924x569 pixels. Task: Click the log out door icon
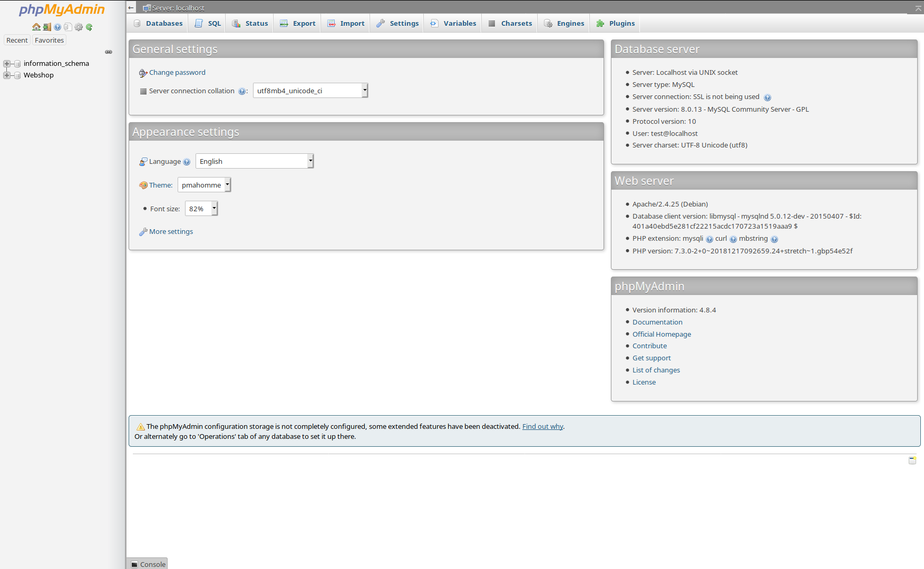[x=47, y=27]
